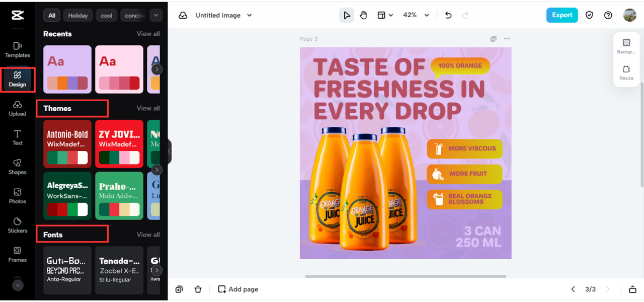This screenshot has width=644, height=302.
Task: Duplicate Page 3 with copy icon
Action: pyautogui.click(x=494, y=39)
